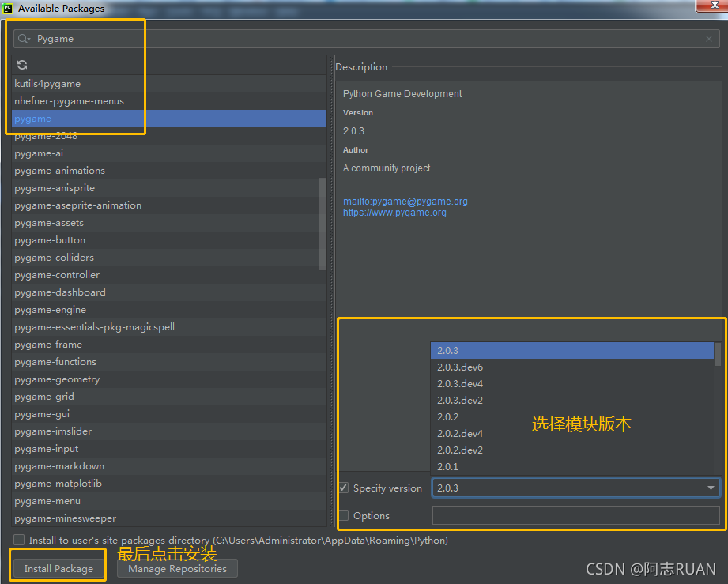Click the search magnifier icon

[23, 39]
